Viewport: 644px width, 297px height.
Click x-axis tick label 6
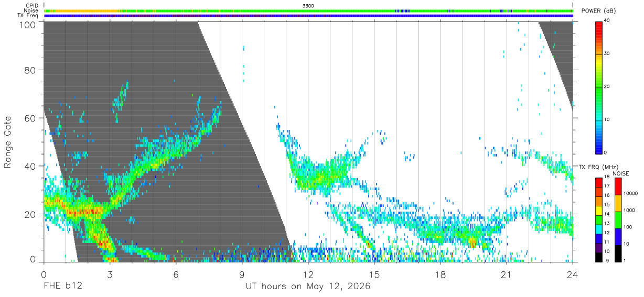(176, 274)
